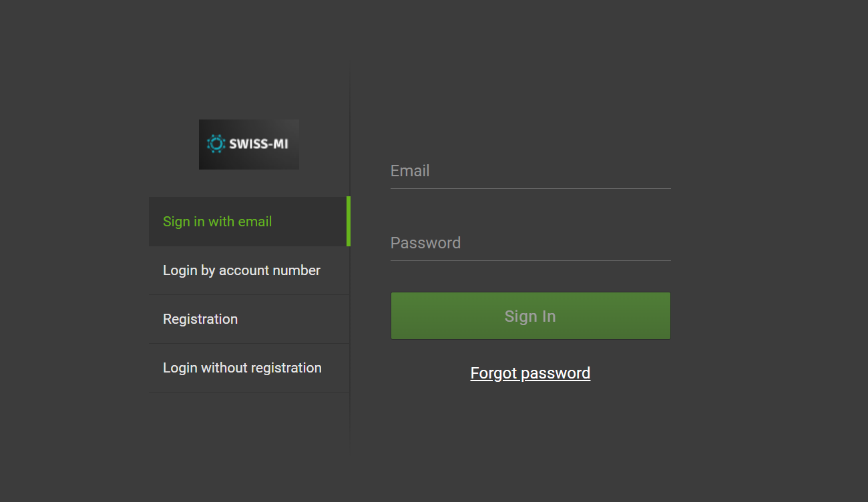Click the underline beneath the Password field
The height and width of the screenshot is (502, 868).
tap(530, 261)
